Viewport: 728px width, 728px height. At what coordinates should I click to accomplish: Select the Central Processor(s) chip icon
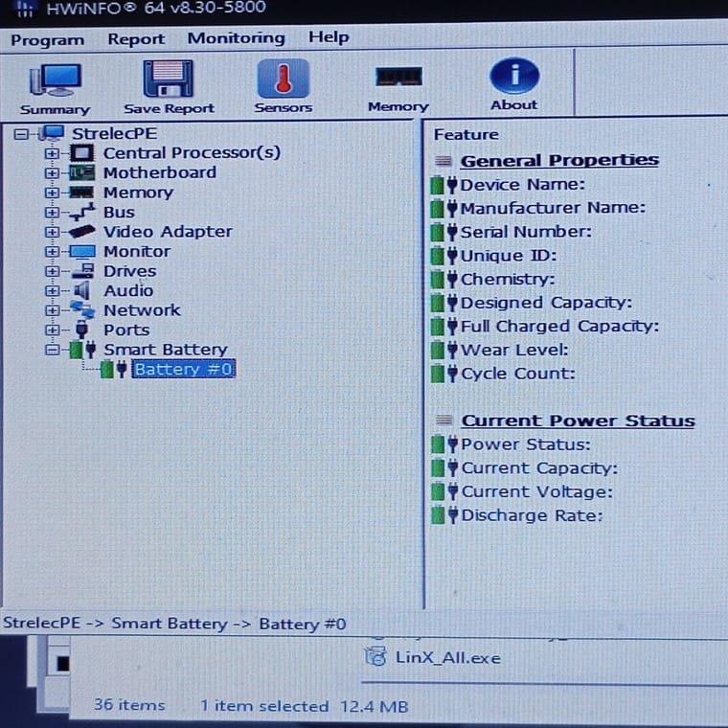pyautogui.click(x=81, y=152)
